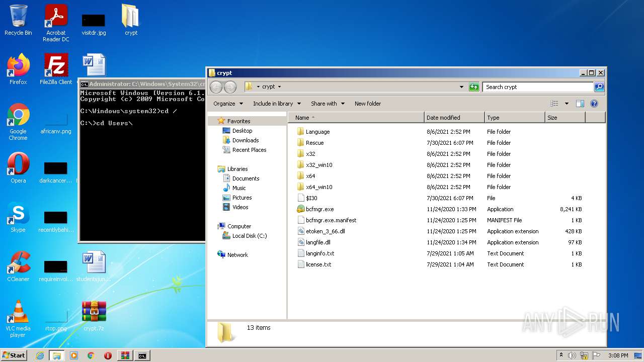Launch VLC media player shortcut

click(x=18, y=319)
